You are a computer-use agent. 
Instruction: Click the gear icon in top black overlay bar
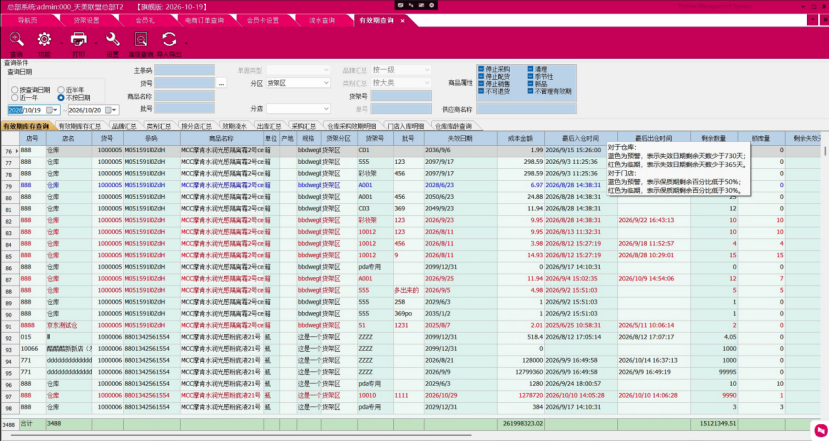431,5
